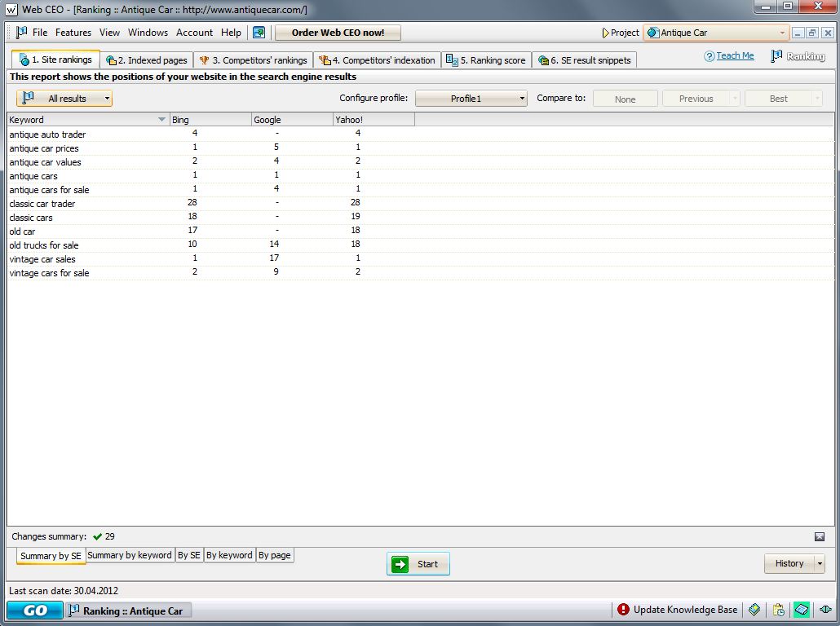This screenshot has height=626, width=840.
Task: Open the View menu
Action: click(109, 33)
